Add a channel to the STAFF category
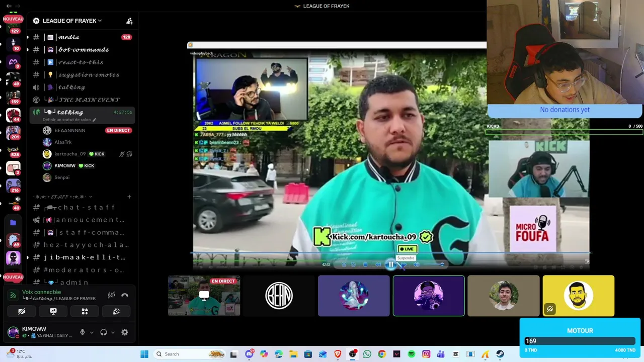 click(129, 197)
